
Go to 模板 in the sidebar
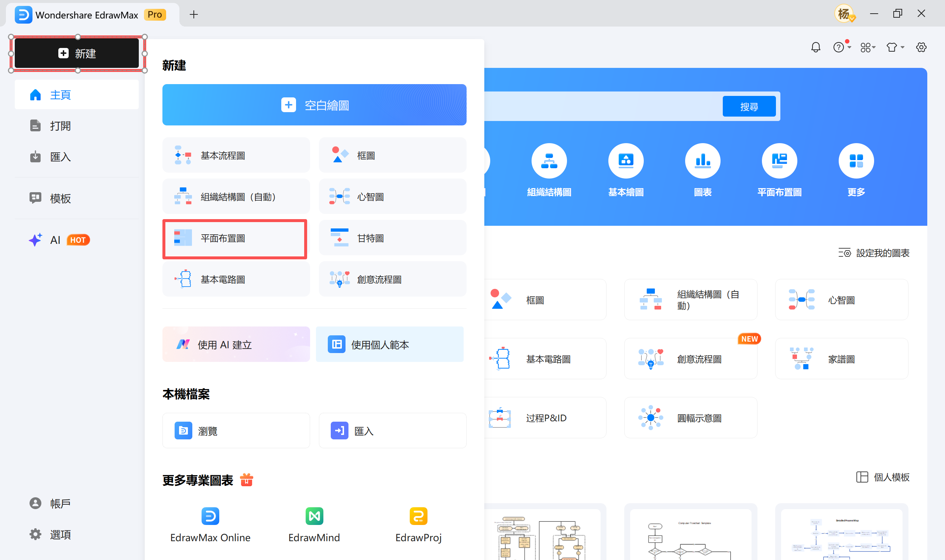pyautogui.click(x=60, y=198)
